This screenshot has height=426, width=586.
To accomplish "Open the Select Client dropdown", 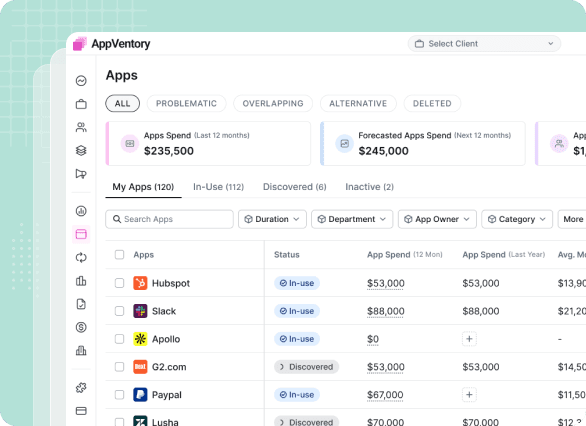I will click(484, 44).
